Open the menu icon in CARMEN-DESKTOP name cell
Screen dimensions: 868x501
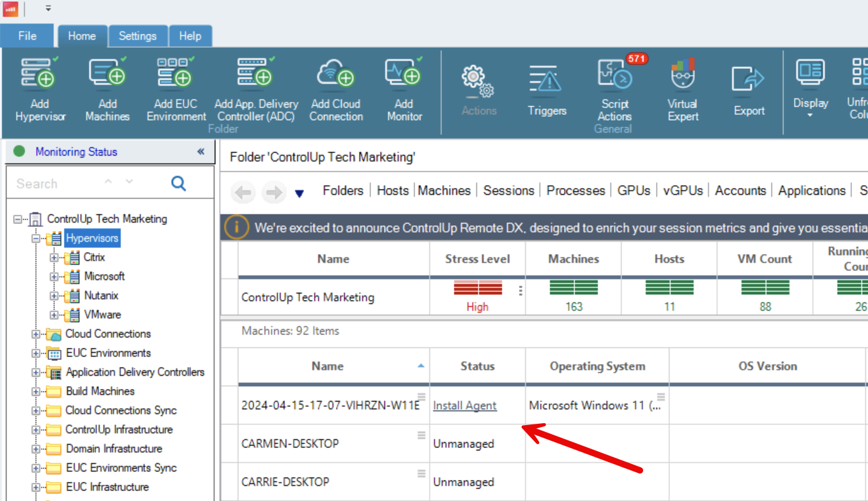[x=421, y=435]
